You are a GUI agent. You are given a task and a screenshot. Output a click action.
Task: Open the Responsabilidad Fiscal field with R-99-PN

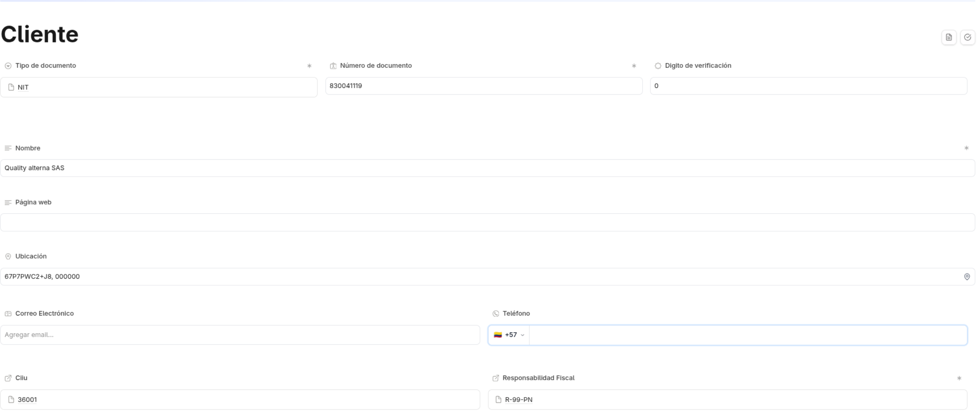pos(727,400)
